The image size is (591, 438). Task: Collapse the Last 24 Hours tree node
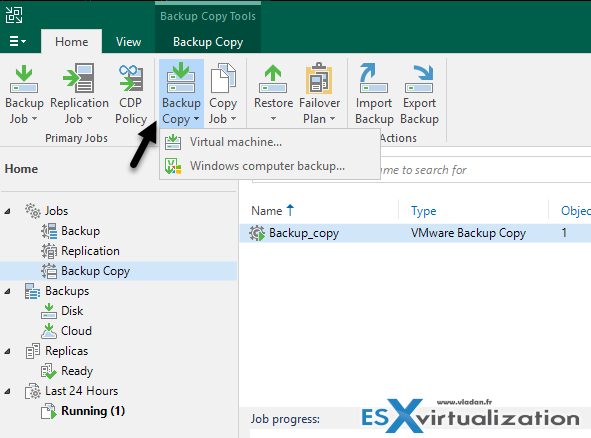7,391
